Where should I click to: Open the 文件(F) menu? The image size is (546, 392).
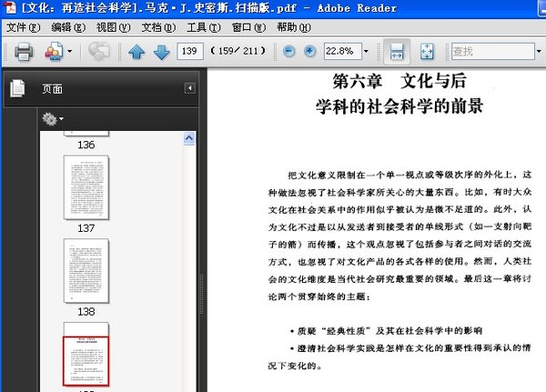point(24,27)
